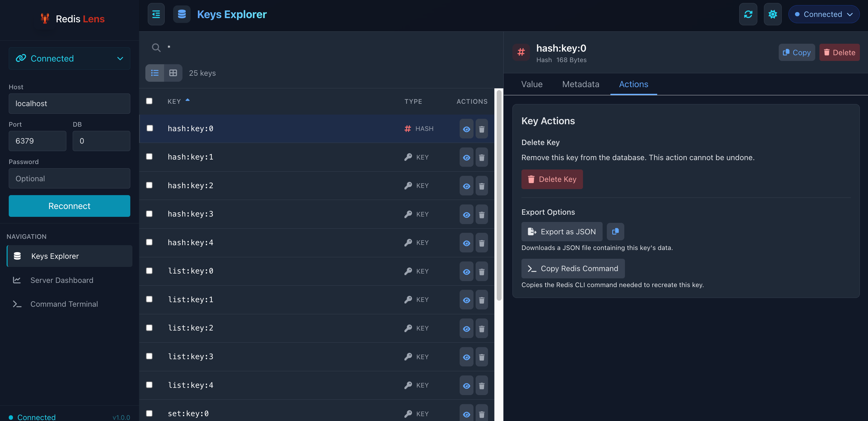Click the Redis Lens logo
Screen dimensions: 868x421
coord(72,18)
